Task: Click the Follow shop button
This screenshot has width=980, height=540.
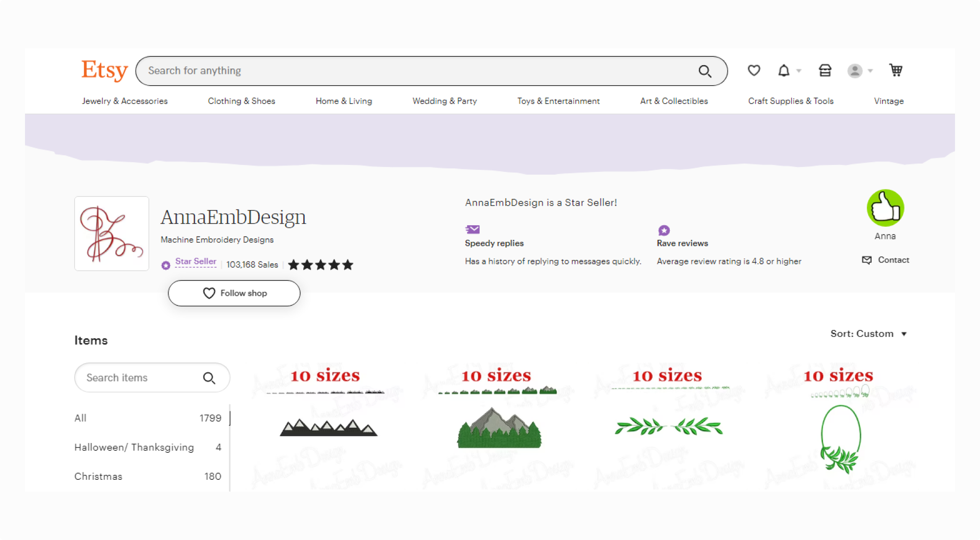Action: [x=234, y=293]
